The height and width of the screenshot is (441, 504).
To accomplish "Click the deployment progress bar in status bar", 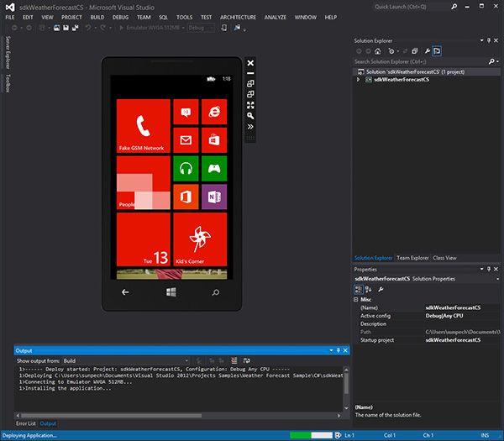I will [311, 435].
